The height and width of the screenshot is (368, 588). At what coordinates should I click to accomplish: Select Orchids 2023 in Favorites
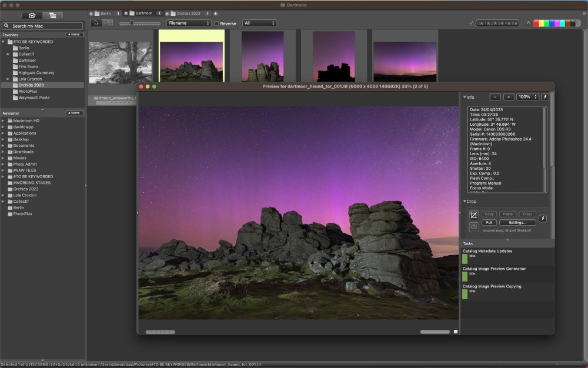pos(42,85)
